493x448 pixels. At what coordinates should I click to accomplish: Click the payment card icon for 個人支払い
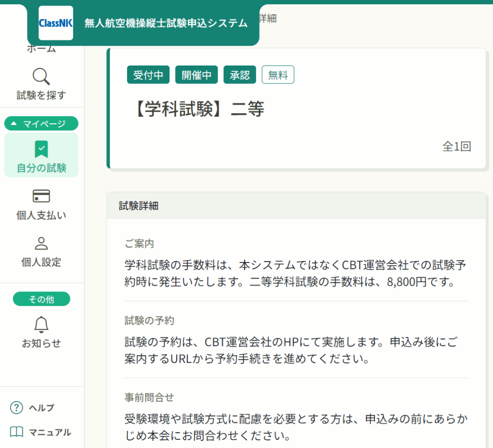(41, 196)
